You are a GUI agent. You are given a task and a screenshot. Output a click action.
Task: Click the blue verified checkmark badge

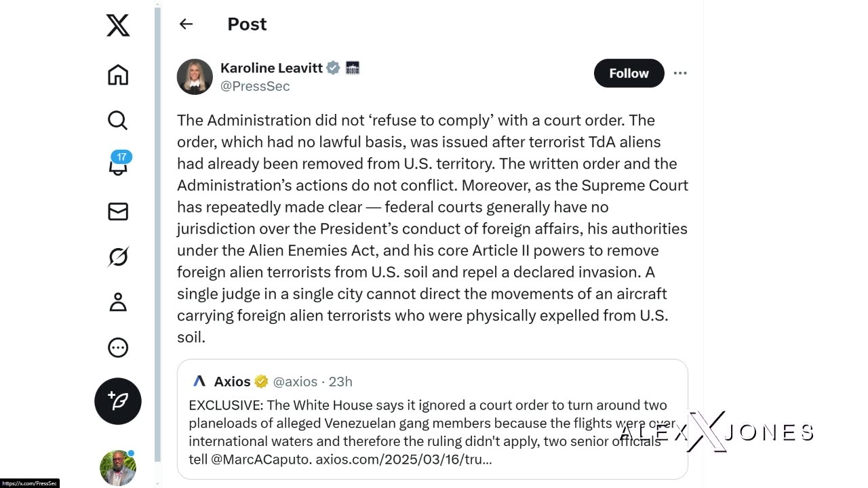pyautogui.click(x=333, y=68)
